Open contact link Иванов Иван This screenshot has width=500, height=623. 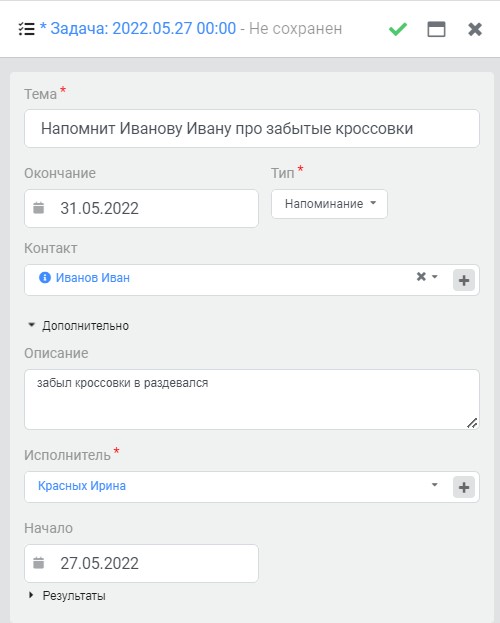coord(93,277)
